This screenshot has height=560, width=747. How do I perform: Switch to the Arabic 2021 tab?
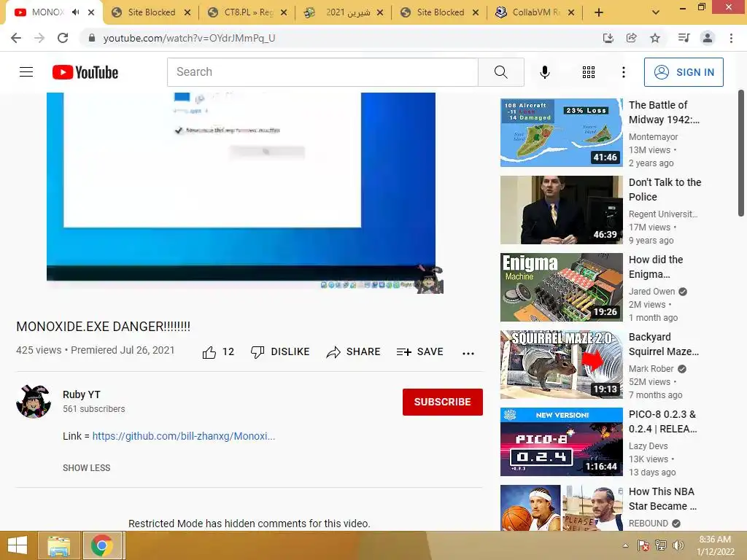343,12
